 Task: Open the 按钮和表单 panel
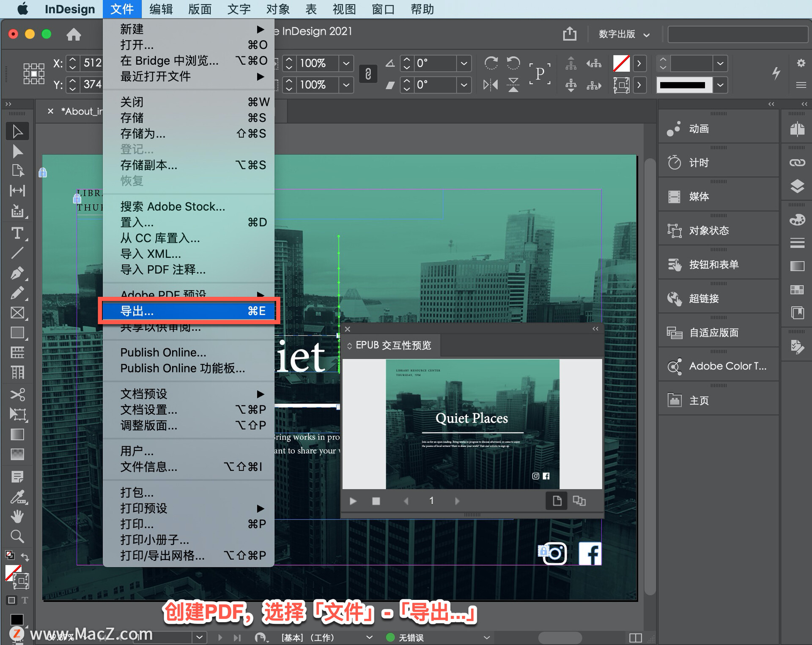(x=714, y=265)
